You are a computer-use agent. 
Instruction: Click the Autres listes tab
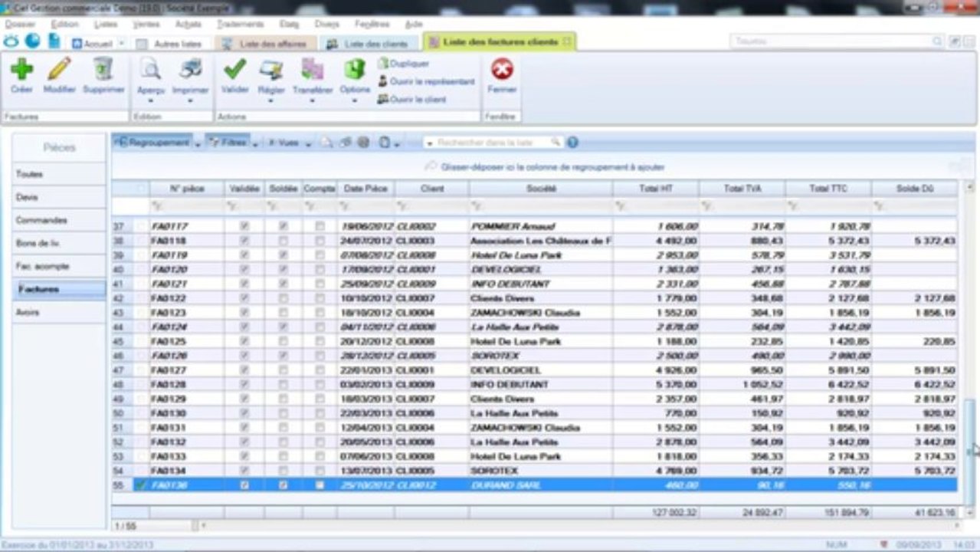pyautogui.click(x=170, y=44)
